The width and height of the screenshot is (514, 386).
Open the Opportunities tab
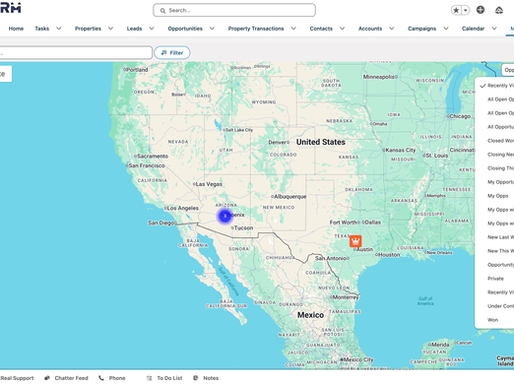pyautogui.click(x=185, y=29)
